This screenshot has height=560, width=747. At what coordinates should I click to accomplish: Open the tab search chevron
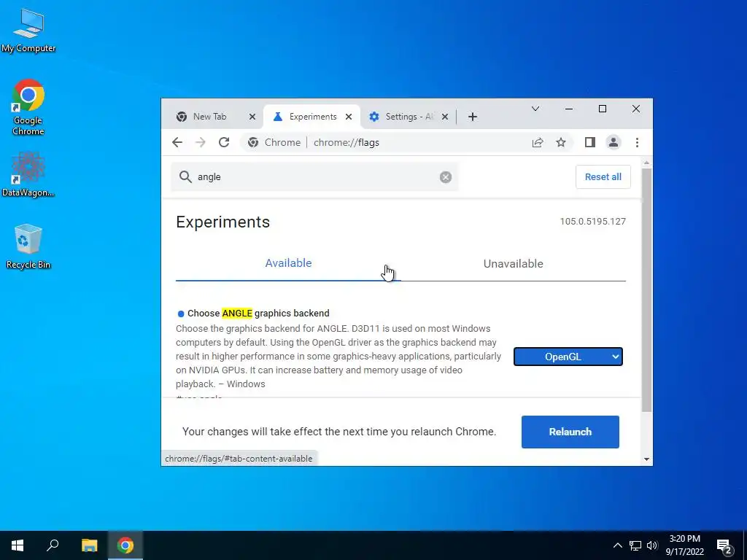[x=535, y=109]
